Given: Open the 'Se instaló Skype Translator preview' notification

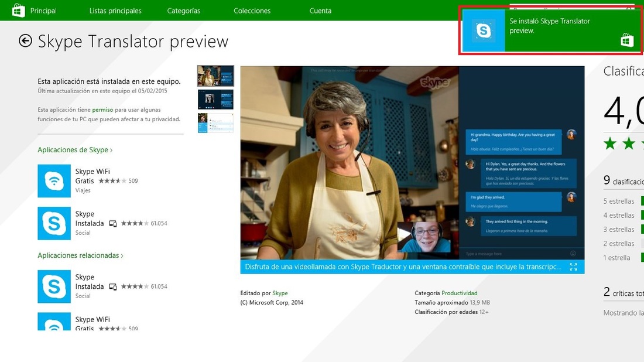Looking at the screenshot, I should (x=551, y=31).
